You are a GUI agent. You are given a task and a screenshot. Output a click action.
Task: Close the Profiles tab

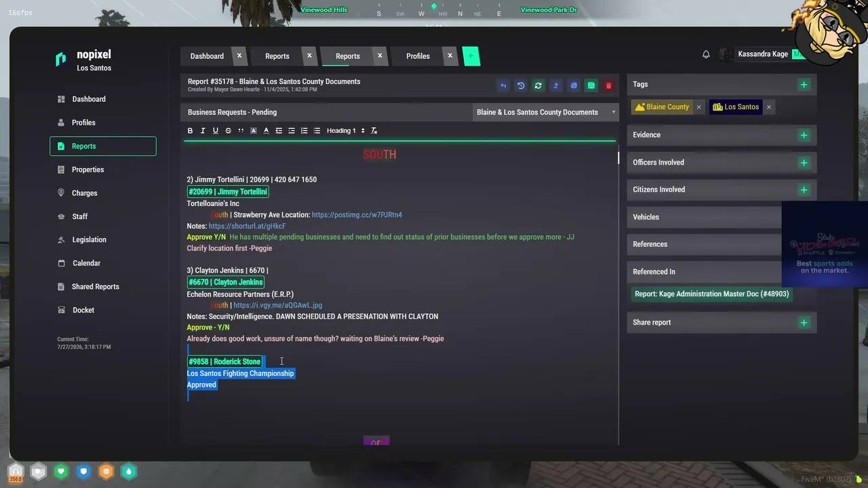coord(450,56)
